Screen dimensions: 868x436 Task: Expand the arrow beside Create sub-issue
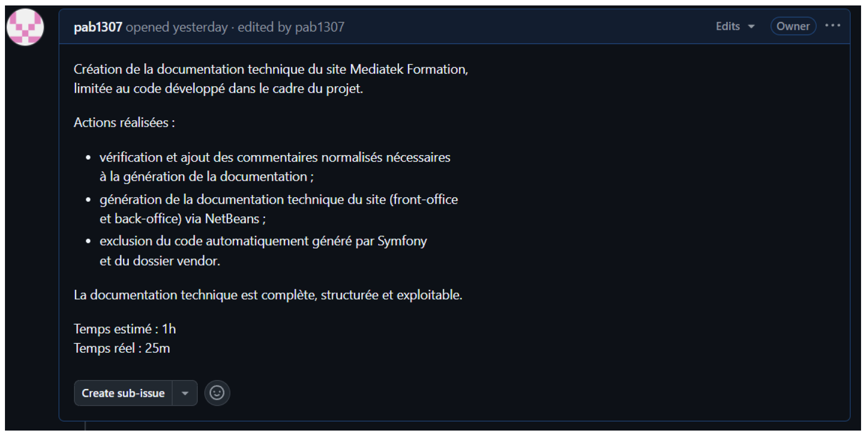pyautogui.click(x=185, y=393)
